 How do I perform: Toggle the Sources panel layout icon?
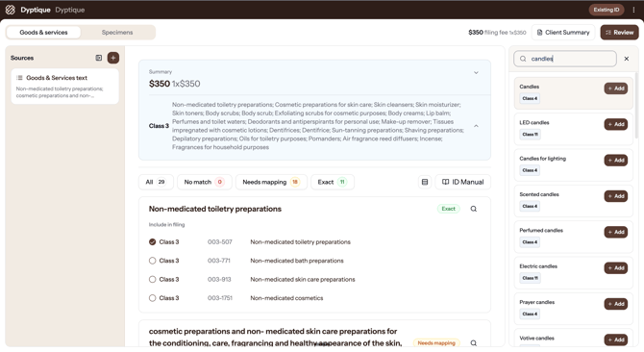[99, 58]
